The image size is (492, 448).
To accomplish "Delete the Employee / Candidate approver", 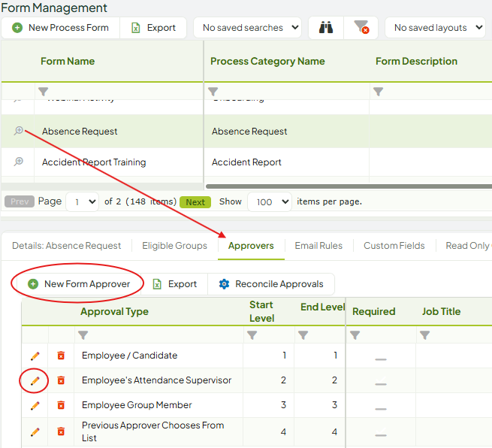I will pyautogui.click(x=61, y=356).
